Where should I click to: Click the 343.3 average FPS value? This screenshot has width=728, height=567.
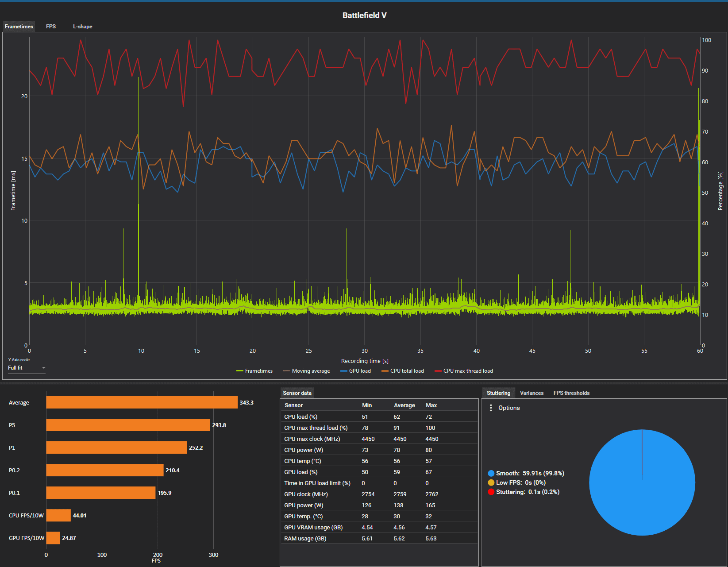click(x=247, y=402)
